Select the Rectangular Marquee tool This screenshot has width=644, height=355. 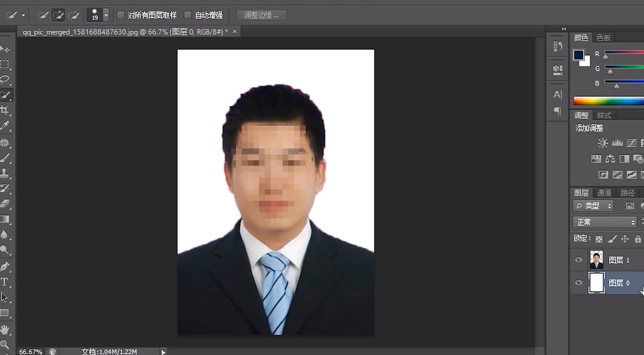click(5, 65)
